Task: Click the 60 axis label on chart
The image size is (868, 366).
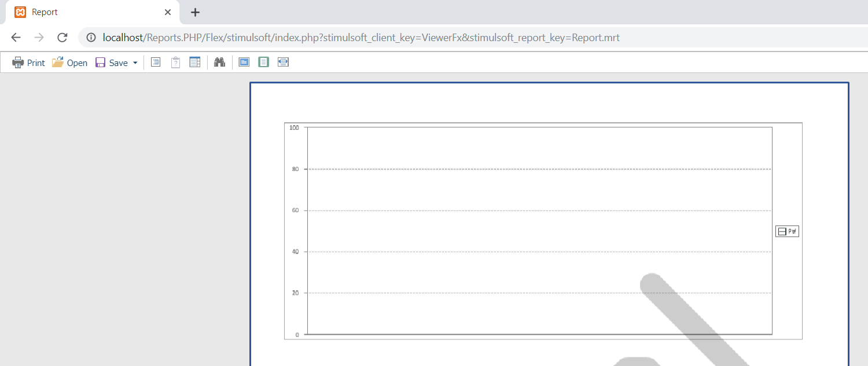Action: tap(295, 210)
